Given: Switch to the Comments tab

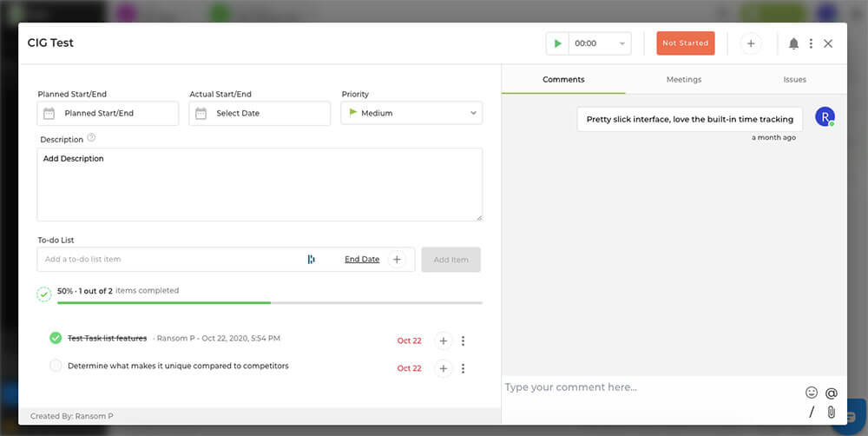Looking at the screenshot, I should pos(563,79).
